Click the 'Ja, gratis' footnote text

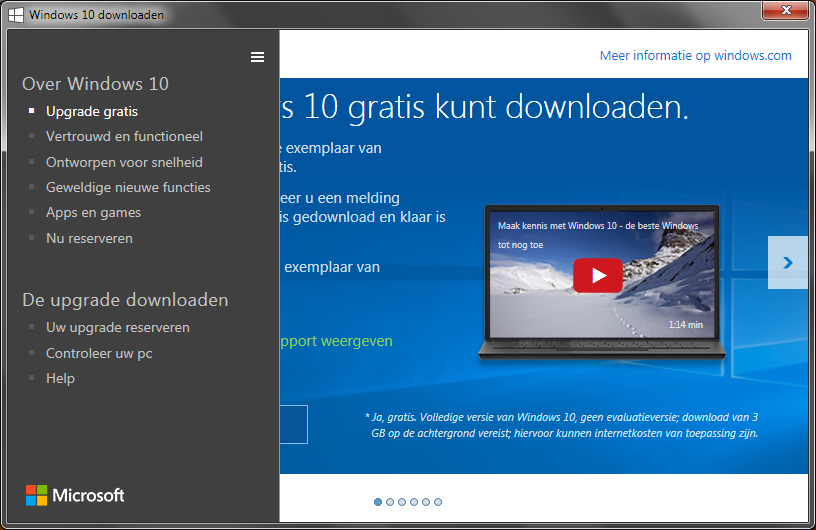[x=562, y=425]
